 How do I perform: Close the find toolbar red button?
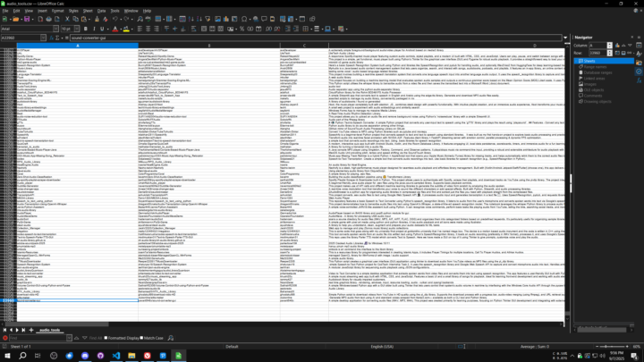tap(5, 338)
